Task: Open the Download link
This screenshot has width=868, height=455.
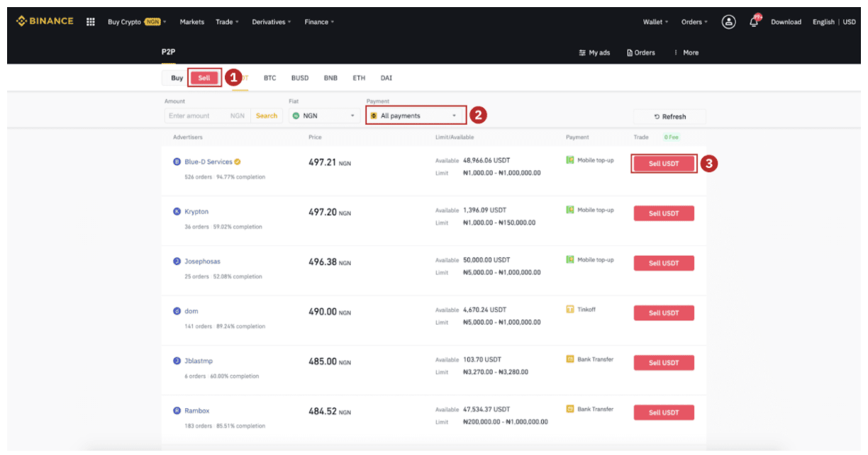Action: (x=786, y=22)
